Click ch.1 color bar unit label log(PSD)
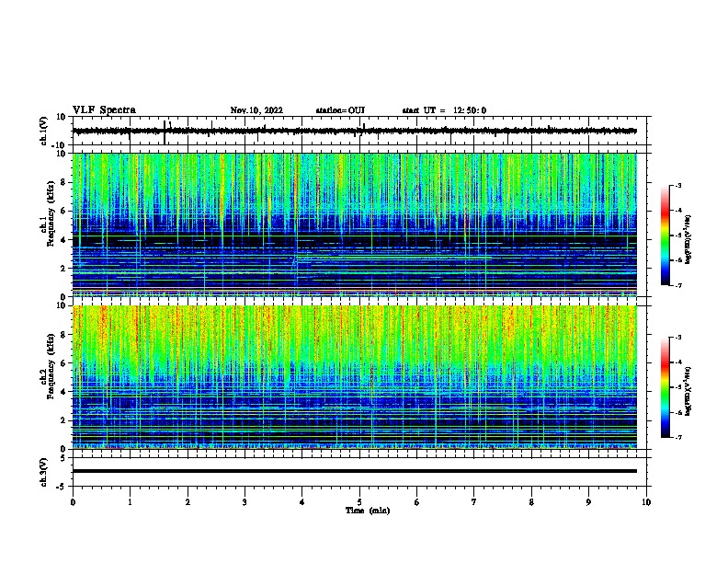Viewport: 728px width, 563px height. [x=688, y=239]
